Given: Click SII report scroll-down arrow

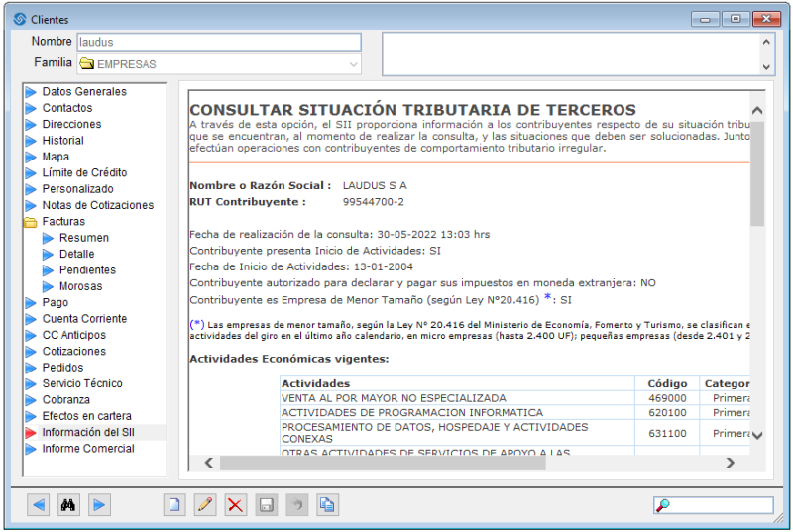Looking at the screenshot, I should point(757,435).
